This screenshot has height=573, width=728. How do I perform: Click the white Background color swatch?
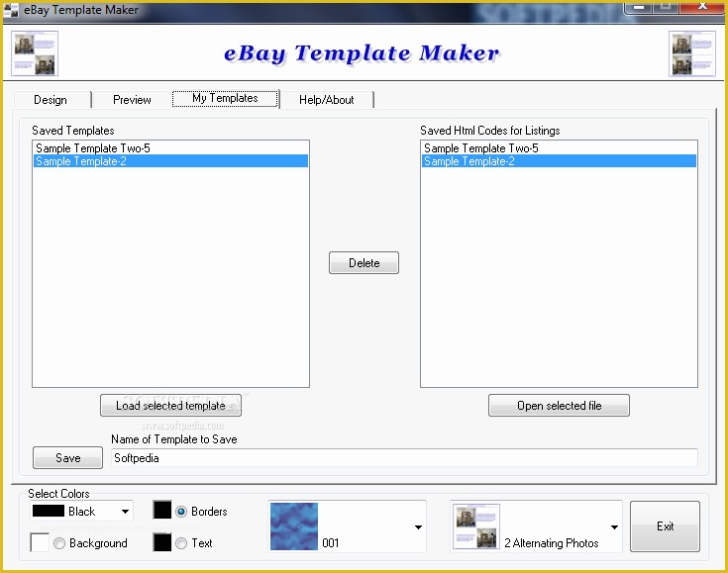point(40,542)
